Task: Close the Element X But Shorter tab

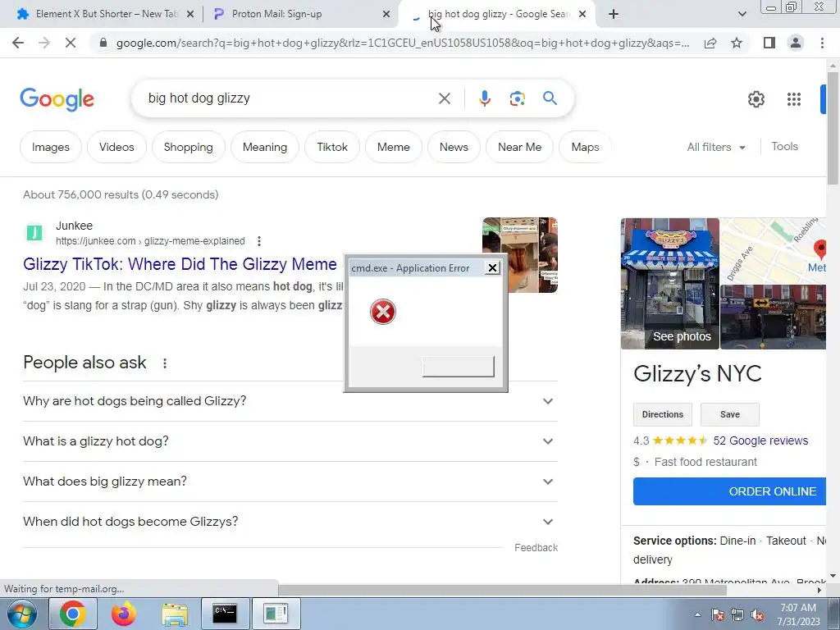Action: coord(190,14)
